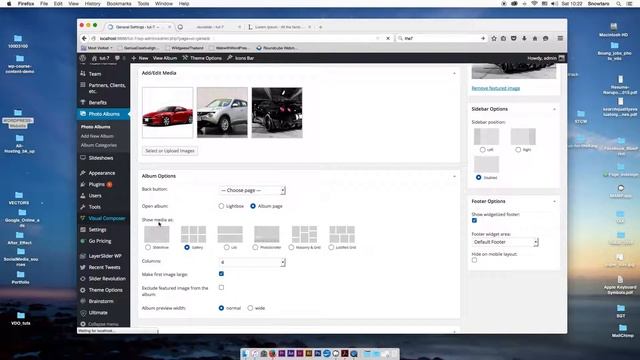Click Album Categories submenu link
Viewport: 640px width, 360px height.
click(x=99, y=145)
